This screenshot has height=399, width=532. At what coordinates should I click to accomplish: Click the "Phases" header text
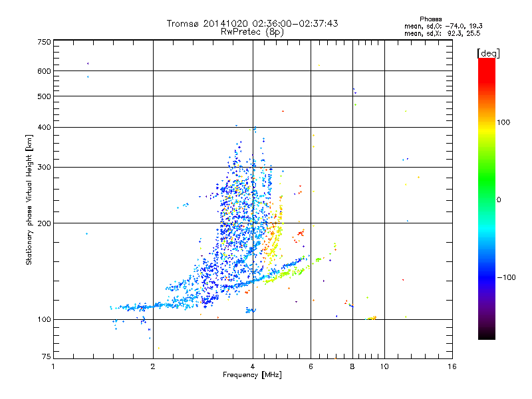(430, 19)
